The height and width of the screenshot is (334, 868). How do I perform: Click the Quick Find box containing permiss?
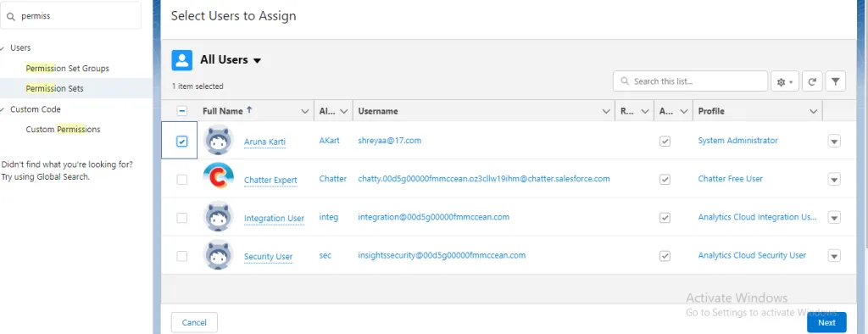(70, 16)
